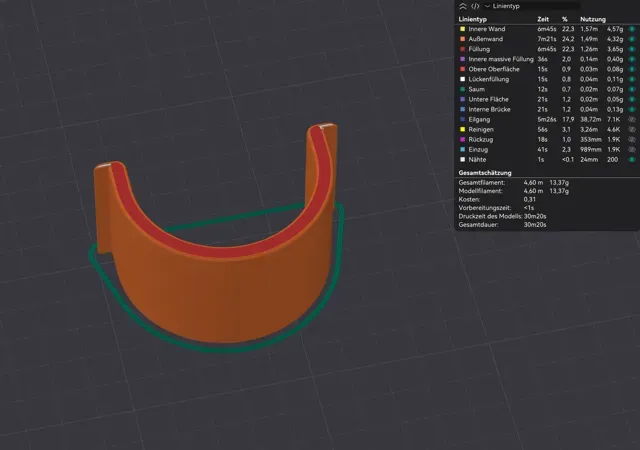Click the cyan Einzug color swatch

coord(462,149)
